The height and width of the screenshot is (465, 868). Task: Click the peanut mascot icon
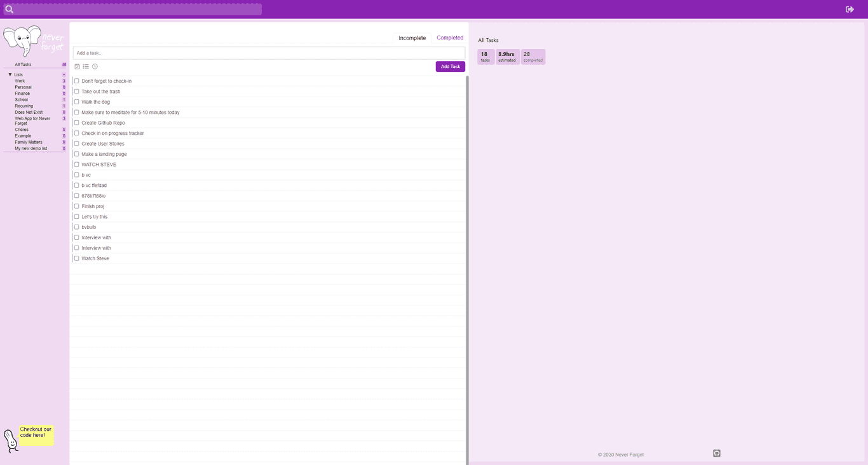[10, 440]
